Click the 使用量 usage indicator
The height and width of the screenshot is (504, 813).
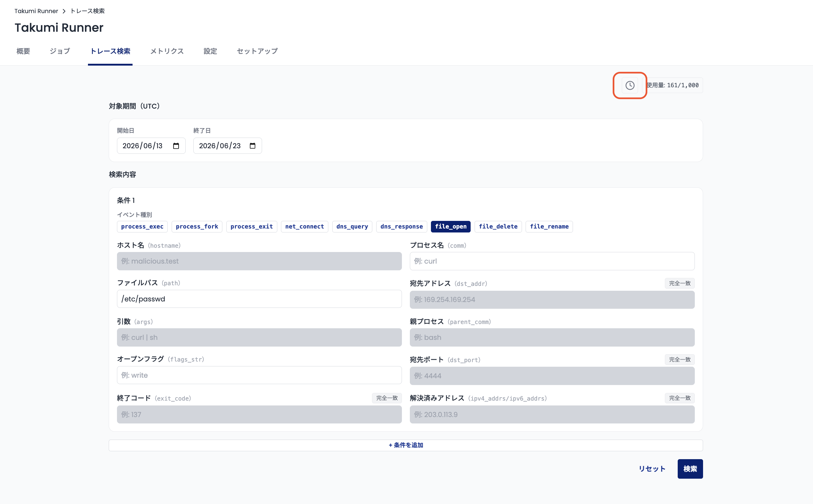click(672, 85)
